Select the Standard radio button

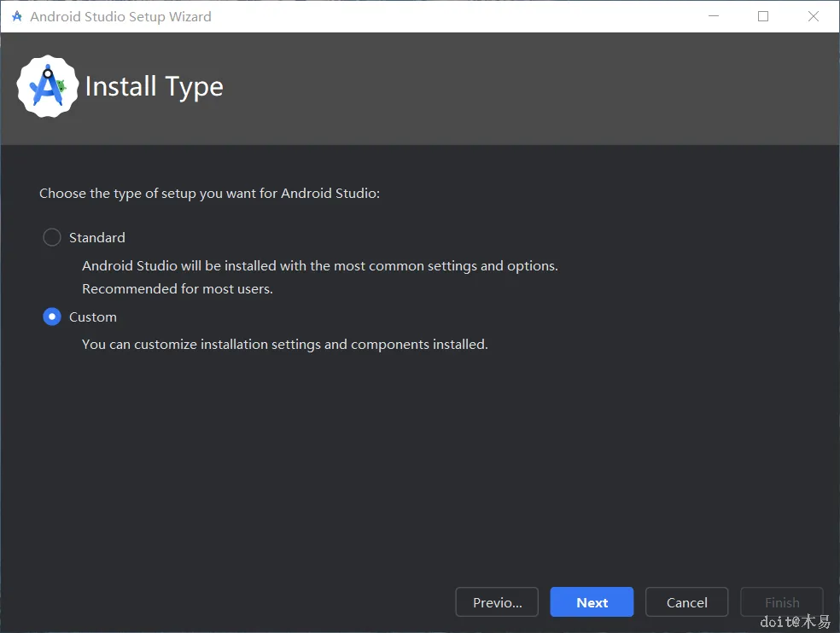tap(52, 237)
